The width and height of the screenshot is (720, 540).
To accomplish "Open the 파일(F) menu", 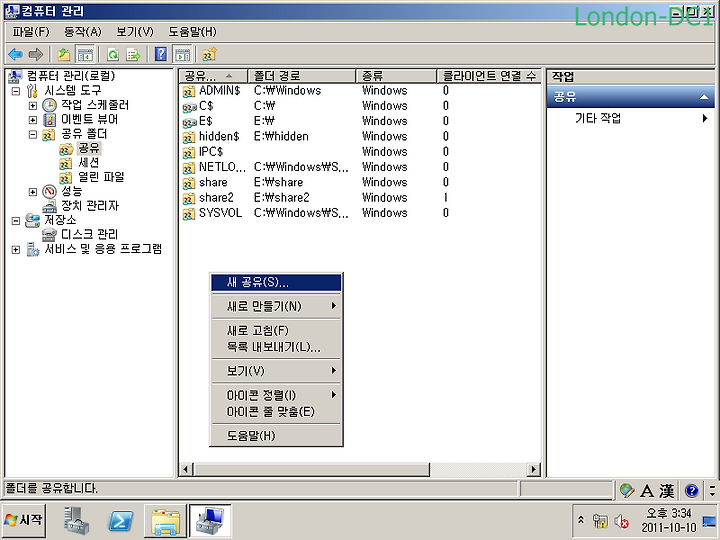I will pos(31,32).
